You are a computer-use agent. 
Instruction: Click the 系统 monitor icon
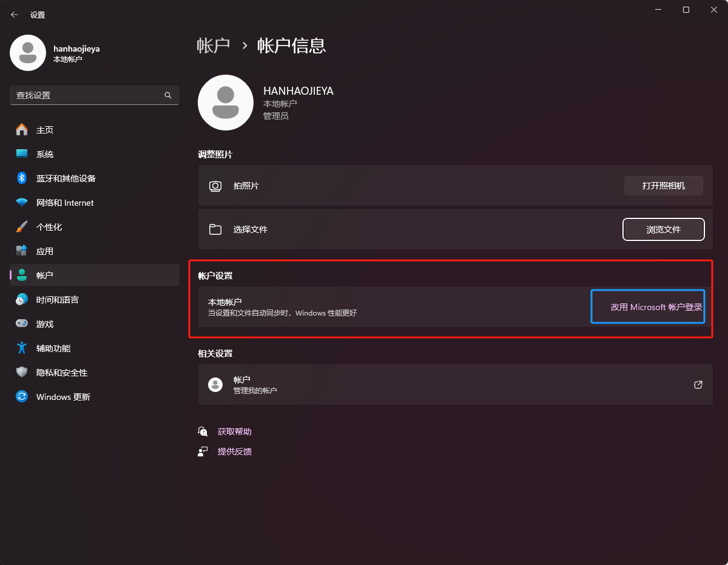22,154
